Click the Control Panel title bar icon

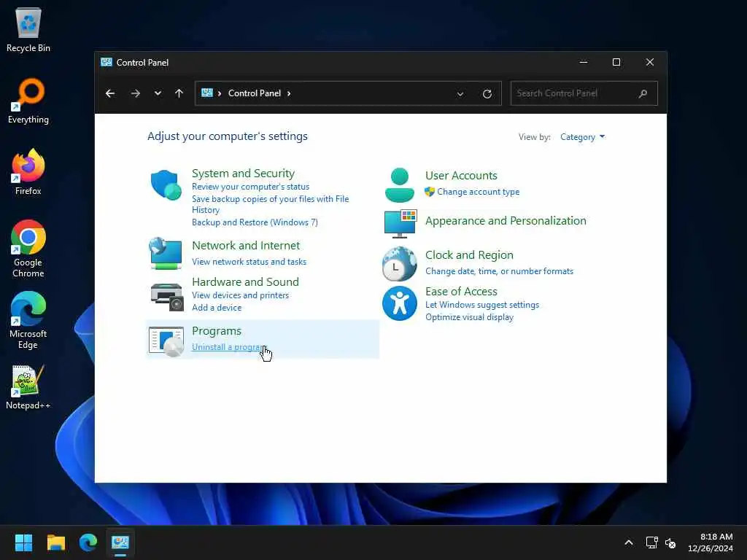(107, 63)
